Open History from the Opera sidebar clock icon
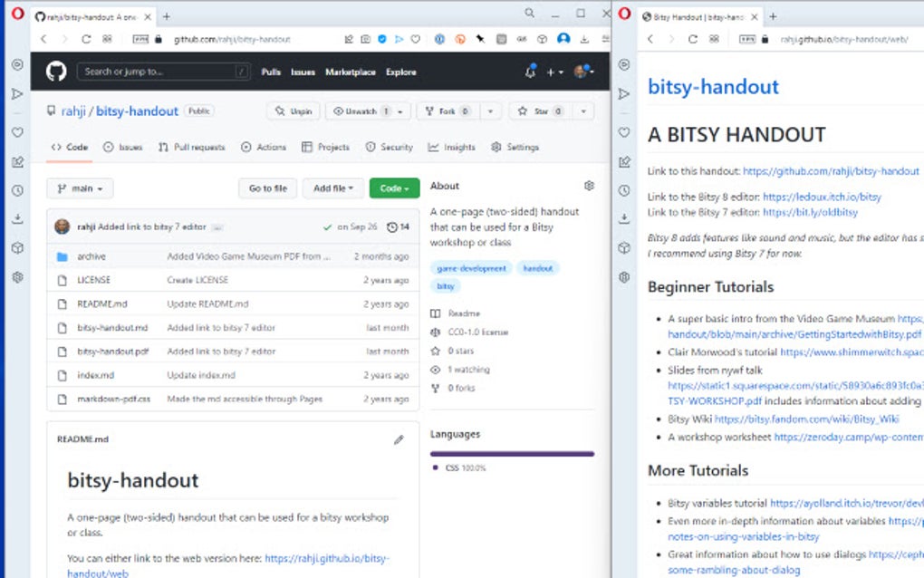924x578 pixels. [16, 189]
